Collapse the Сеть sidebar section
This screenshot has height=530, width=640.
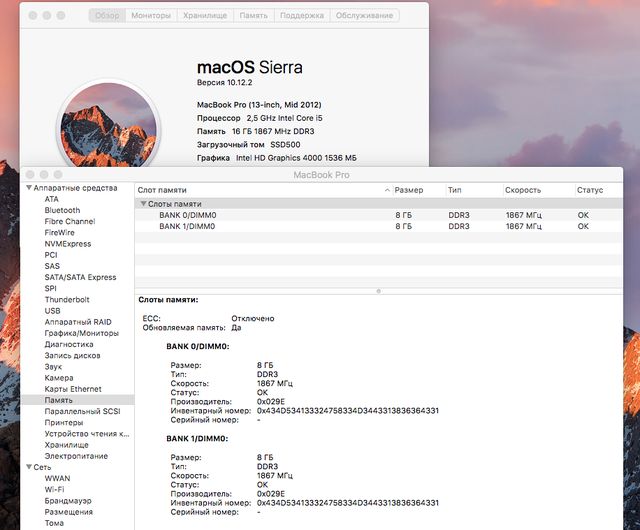tap(28, 466)
